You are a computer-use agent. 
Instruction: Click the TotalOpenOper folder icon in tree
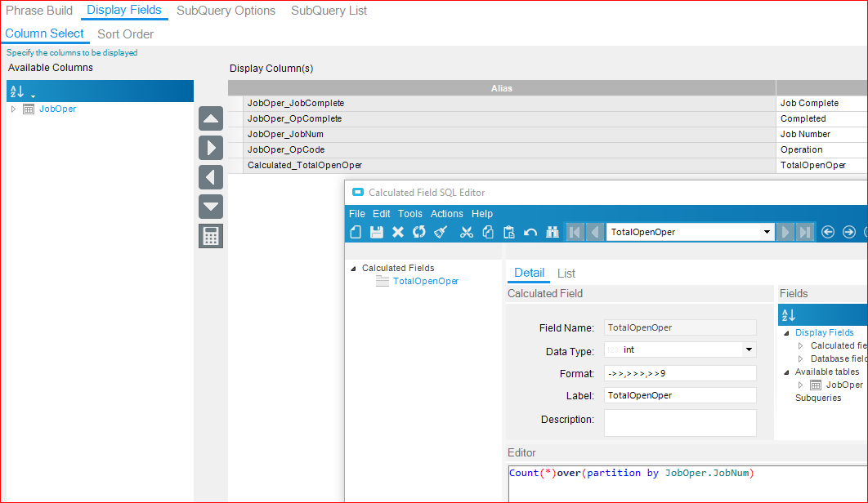pos(382,281)
